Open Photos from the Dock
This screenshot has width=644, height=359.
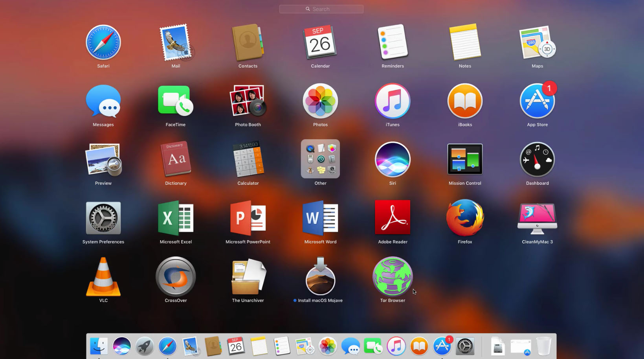click(x=328, y=346)
